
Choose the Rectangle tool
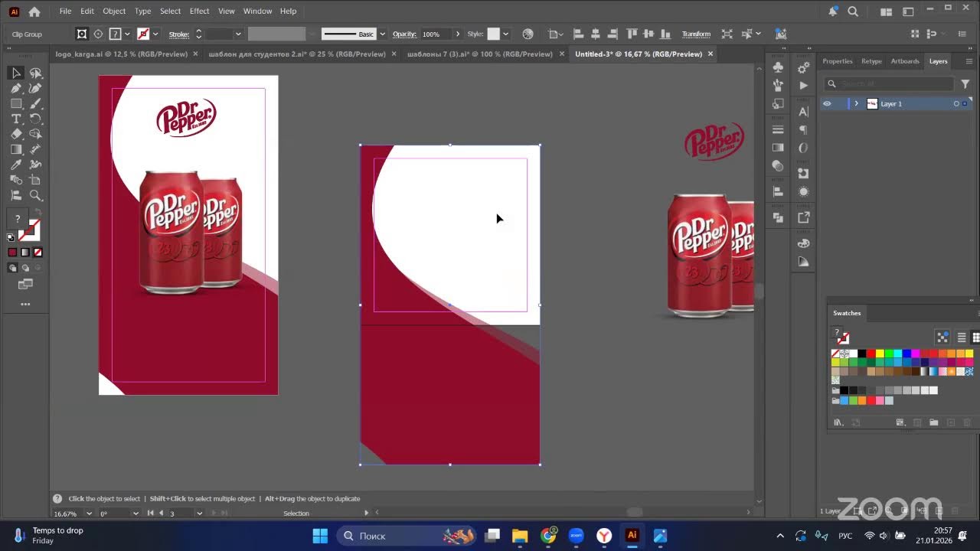coord(16,103)
